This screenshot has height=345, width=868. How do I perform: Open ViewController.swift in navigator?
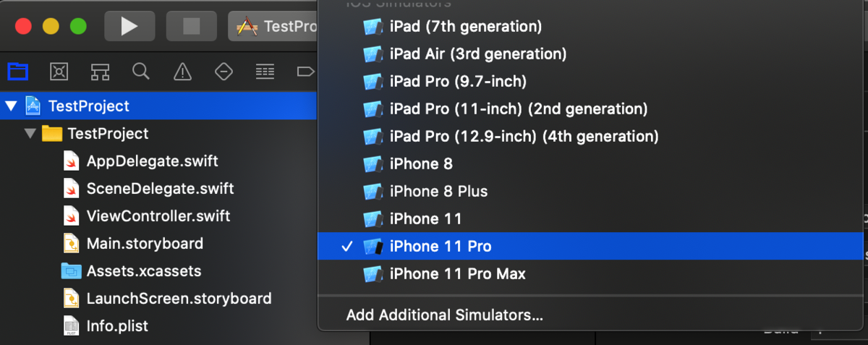click(159, 216)
